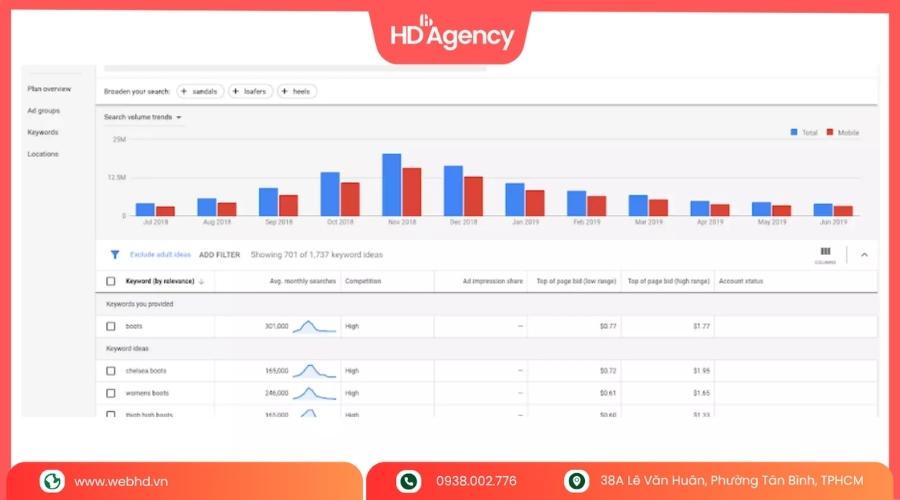Click the Keyword (by relevance) header

click(160, 281)
